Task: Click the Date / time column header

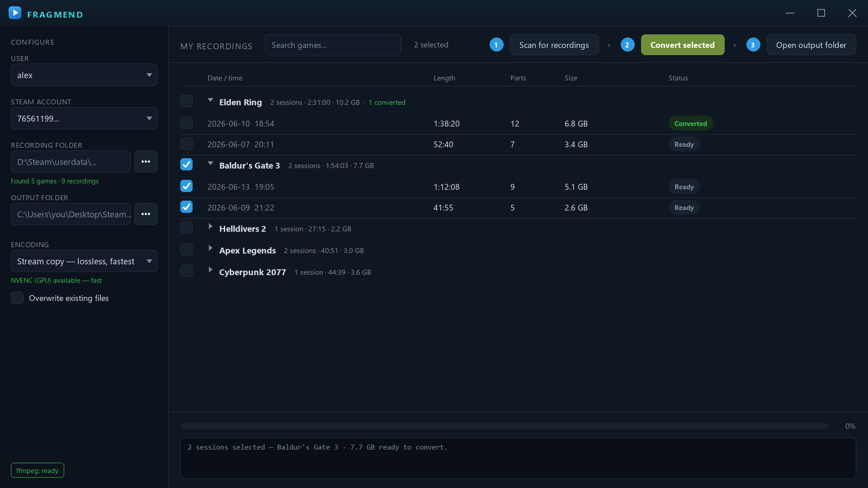Action: pos(225,78)
